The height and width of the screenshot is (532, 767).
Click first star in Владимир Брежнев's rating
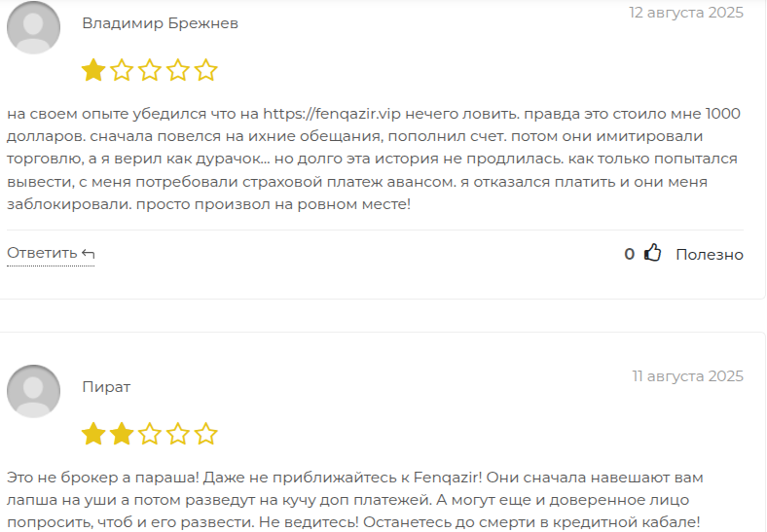coord(93,70)
